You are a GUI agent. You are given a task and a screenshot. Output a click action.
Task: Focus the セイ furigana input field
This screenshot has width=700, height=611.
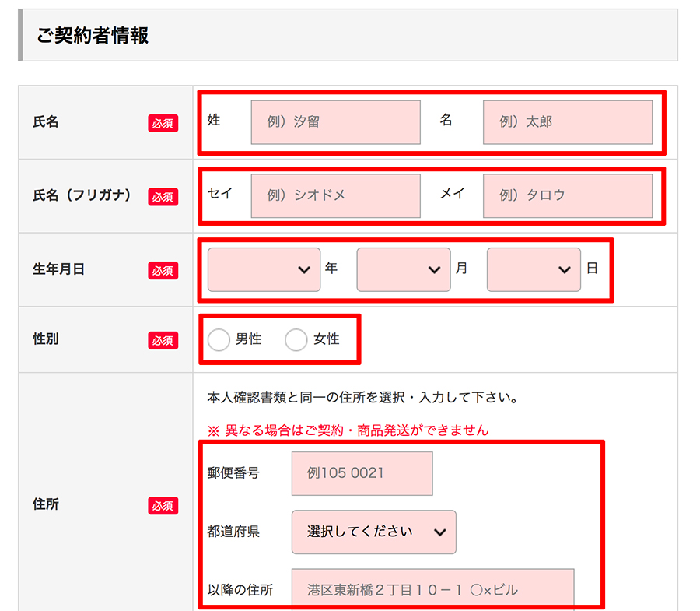pyautogui.click(x=335, y=195)
